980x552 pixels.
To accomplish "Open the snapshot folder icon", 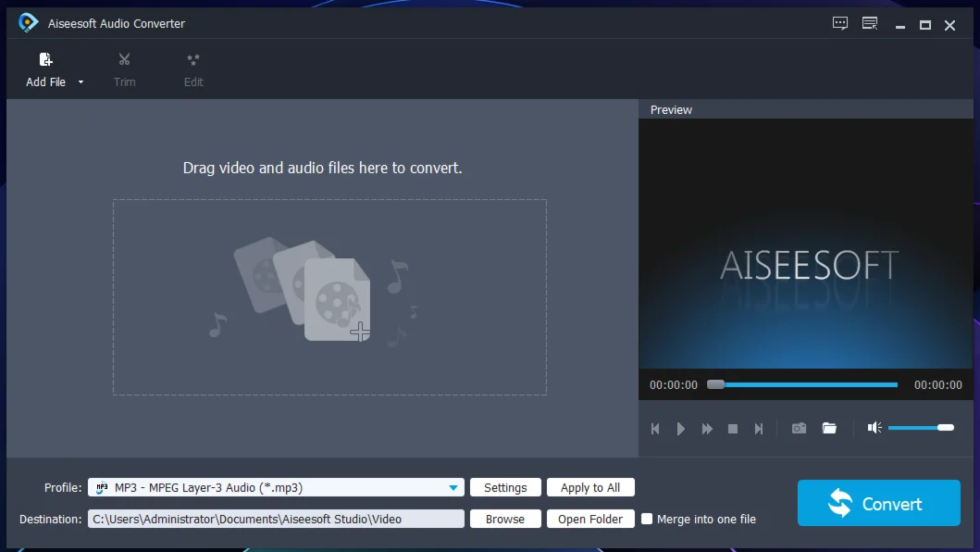I will click(829, 428).
